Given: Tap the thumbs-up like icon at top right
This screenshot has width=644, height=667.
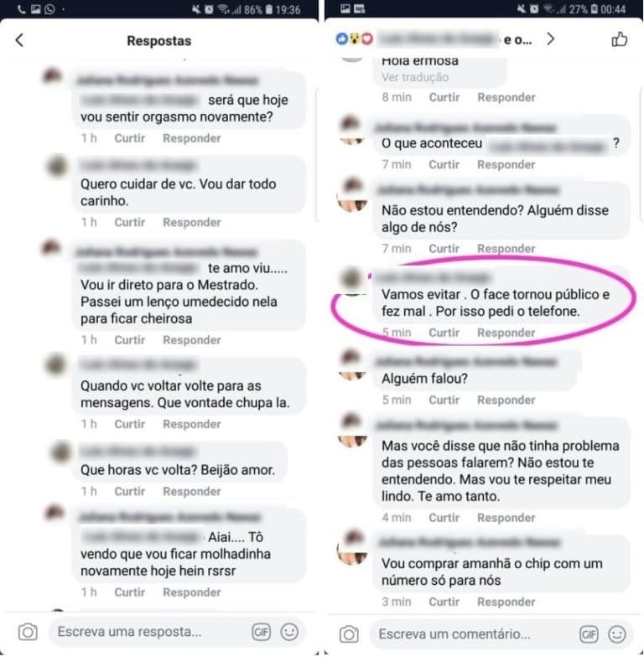Looking at the screenshot, I should point(619,39).
